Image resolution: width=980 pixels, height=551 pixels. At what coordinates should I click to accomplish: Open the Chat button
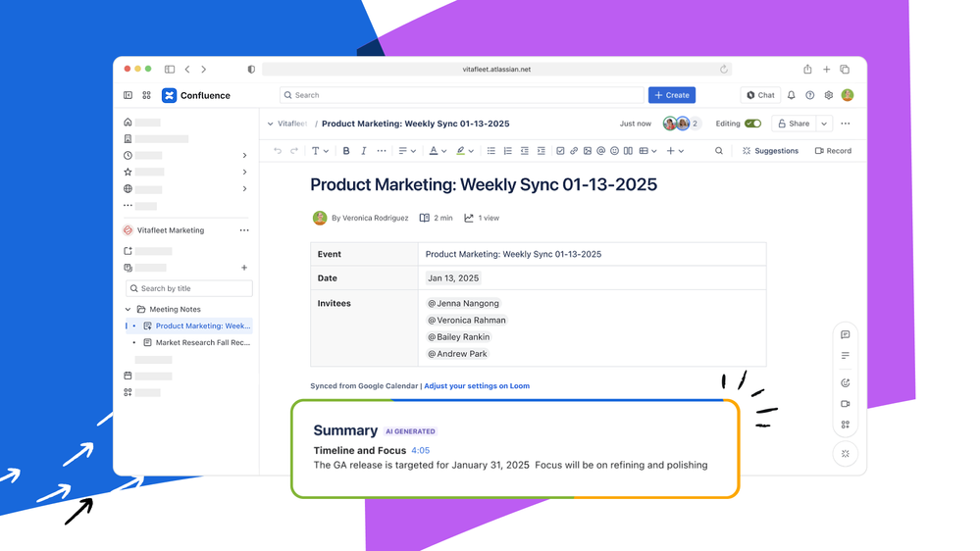760,95
